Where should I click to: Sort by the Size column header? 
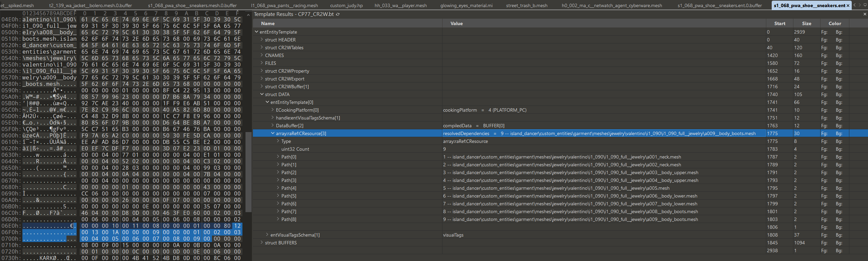[x=807, y=23]
